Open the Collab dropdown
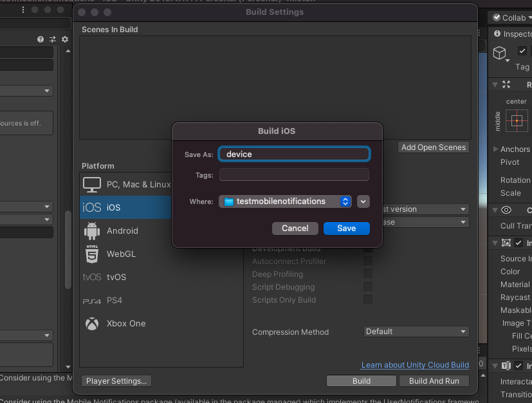Image resolution: width=532 pixels, height=403 pixels. [x=511, y=17]
